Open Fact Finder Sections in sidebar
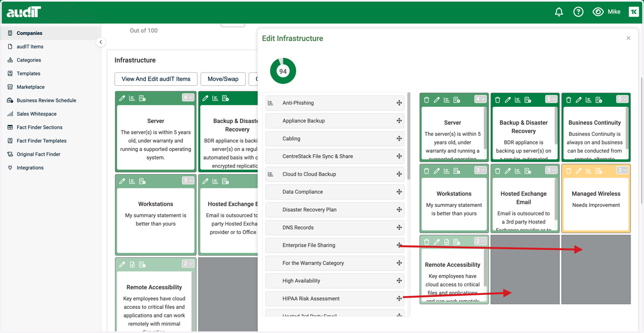644x333 pixels. coord(39,127)
